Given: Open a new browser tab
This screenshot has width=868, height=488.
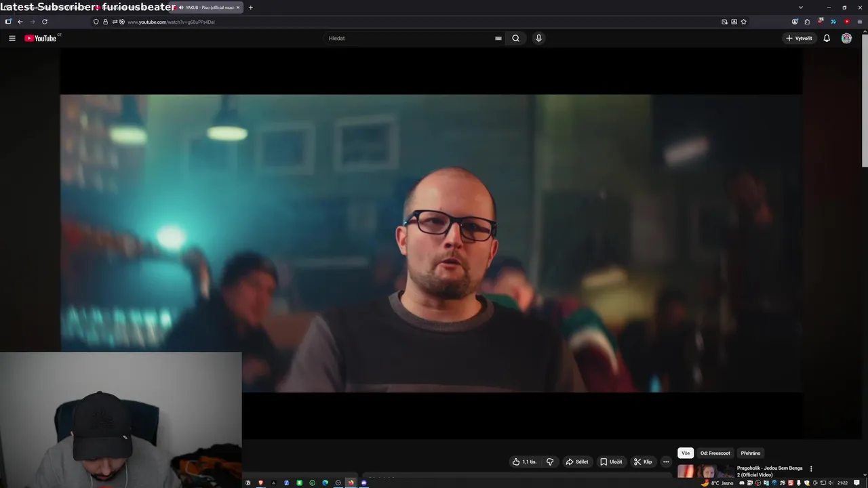Looking at the screenshot, I should (x=251, y=7).
